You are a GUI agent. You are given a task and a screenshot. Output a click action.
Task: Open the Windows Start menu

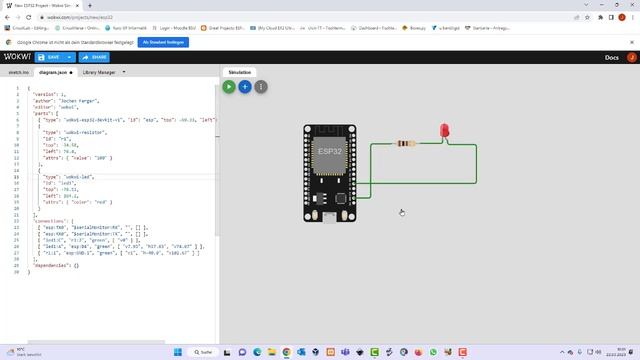click(178, 352)
